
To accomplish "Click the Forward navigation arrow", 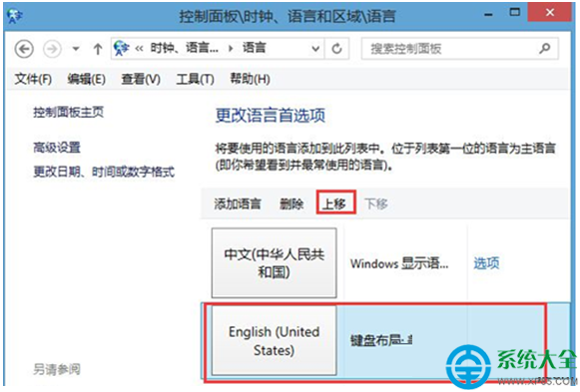I will pyautogui.click(x=52, y=49).
